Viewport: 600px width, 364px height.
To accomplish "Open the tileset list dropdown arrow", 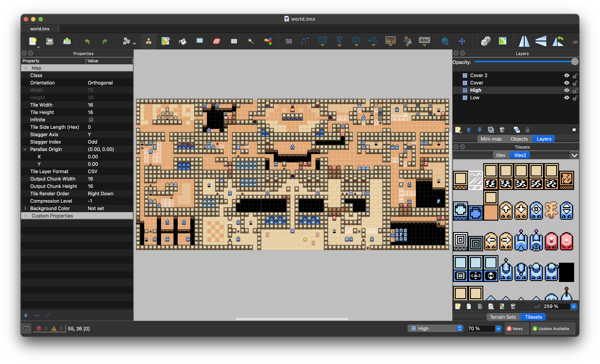I will pyautogui.click(x=574, y=155).
